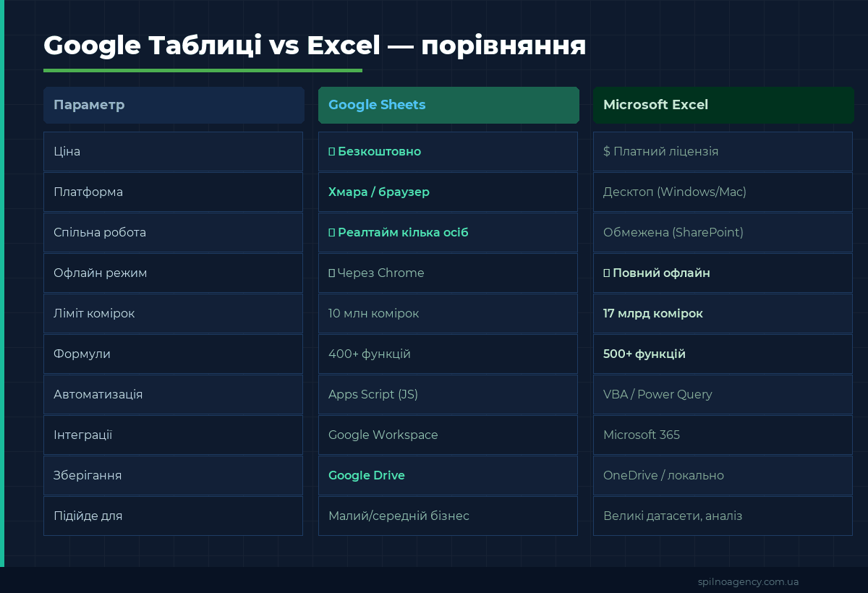868x593 pixels.
Task: Click the title 'Google Таблиці vs Excel — порівняння'
Action: tap(315, 46)
